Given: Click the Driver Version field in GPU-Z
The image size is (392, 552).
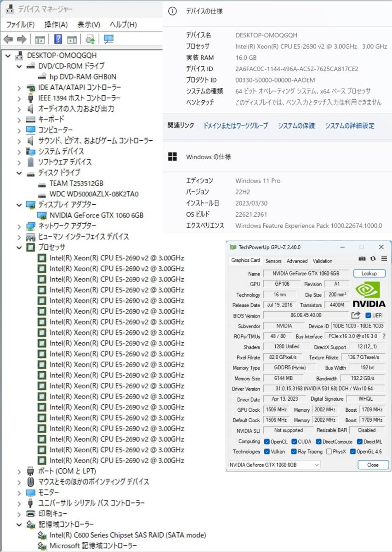Looking at the screenshot, I should click(x=324, y=389).
